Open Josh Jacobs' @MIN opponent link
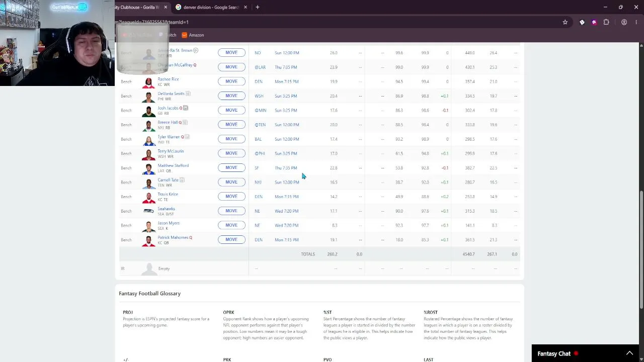 pyautogui.click(x=260, y=110)
